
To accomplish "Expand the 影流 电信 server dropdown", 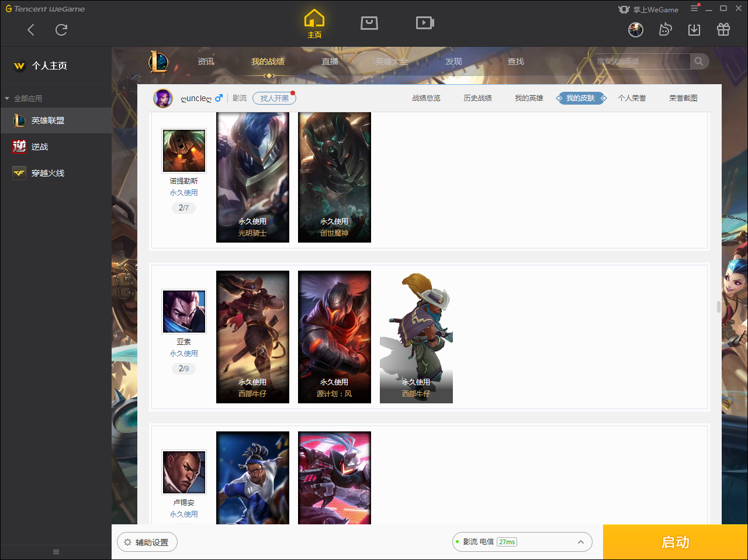I will [x=522, y=542].
